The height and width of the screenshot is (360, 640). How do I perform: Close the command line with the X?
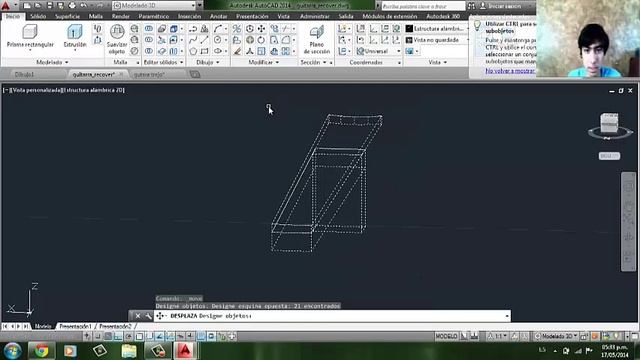138,316
